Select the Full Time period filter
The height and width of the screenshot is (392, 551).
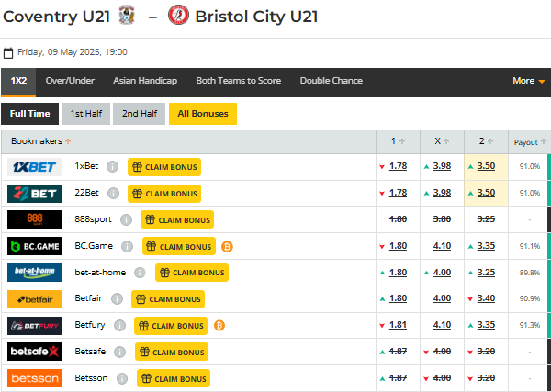(x=30, y=114)
